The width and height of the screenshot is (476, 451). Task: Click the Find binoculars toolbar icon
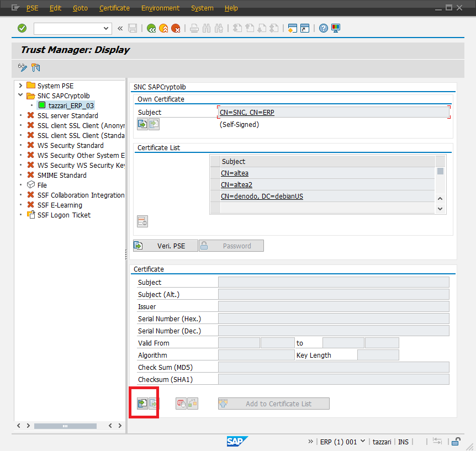[x=207, y=29]
